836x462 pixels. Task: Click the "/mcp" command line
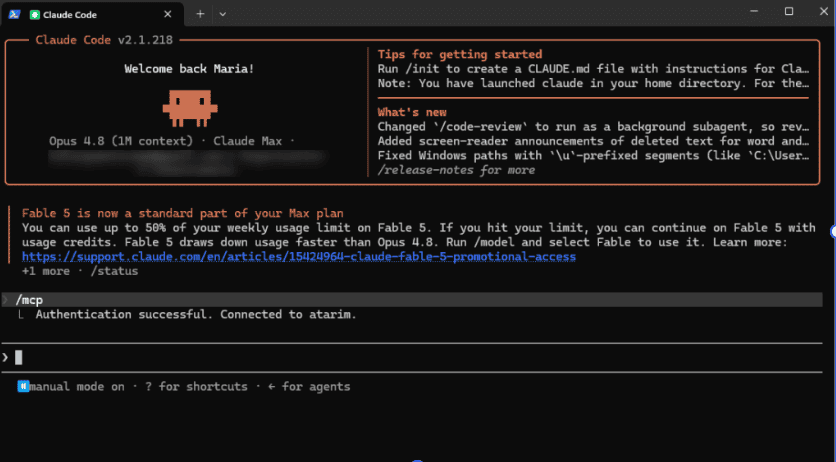(x=412, y=299)
